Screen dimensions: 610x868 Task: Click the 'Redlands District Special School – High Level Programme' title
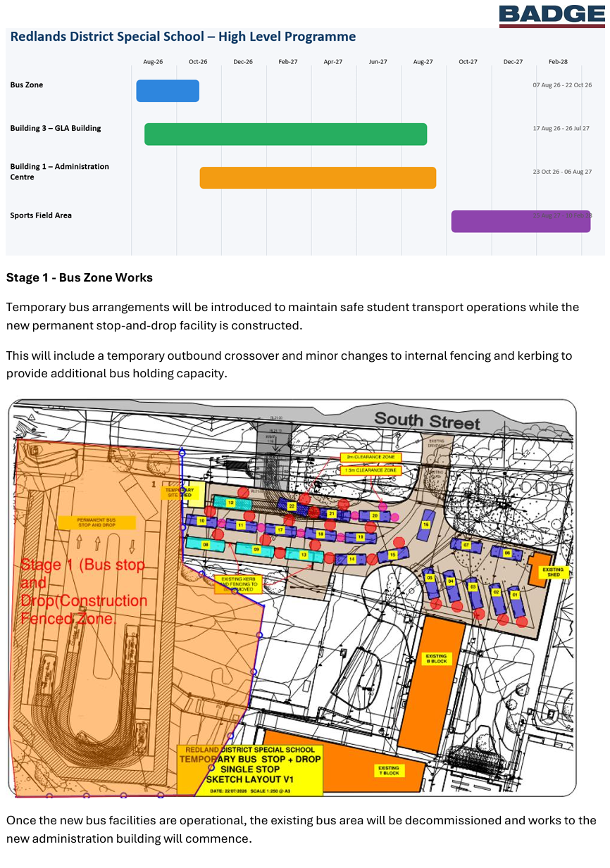[183, 37]
